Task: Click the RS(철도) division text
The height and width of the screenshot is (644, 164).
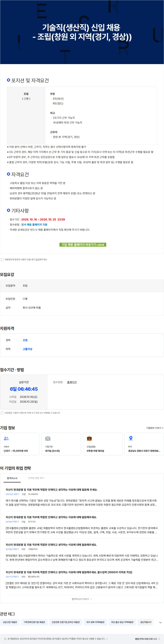Action: [x=58, y=104]
